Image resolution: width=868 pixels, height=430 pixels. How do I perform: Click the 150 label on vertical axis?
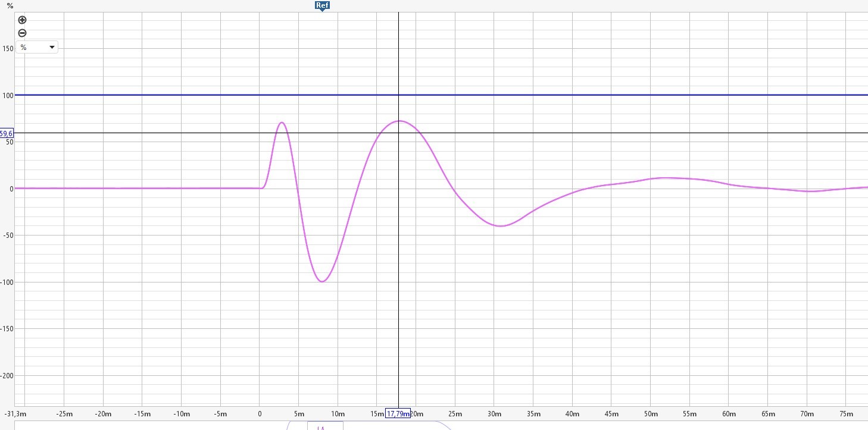[x=8, y=49]
